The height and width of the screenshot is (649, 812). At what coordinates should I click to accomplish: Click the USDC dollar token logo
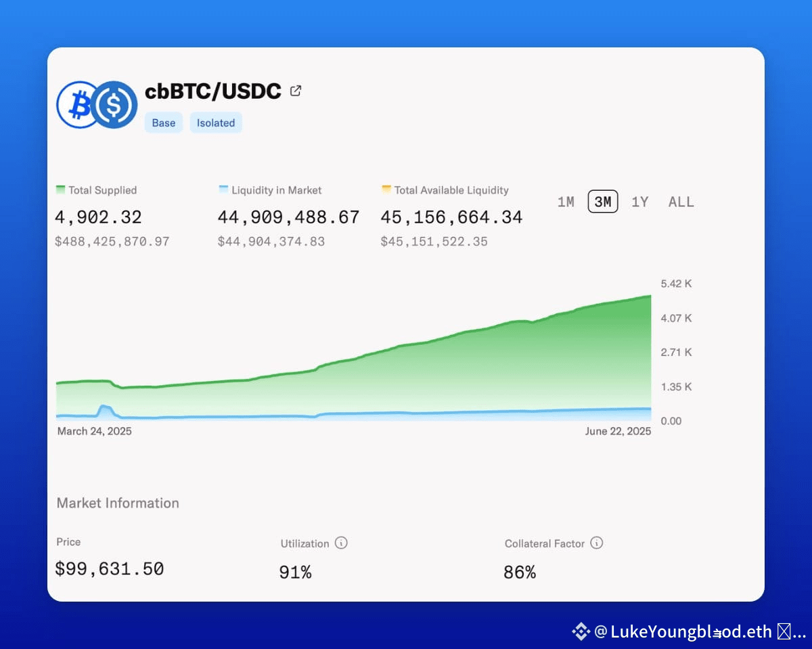point(114,105)
